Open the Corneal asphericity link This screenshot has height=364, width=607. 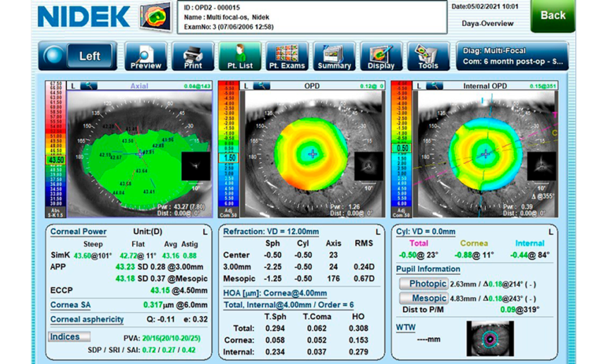(x=87, y=320)
